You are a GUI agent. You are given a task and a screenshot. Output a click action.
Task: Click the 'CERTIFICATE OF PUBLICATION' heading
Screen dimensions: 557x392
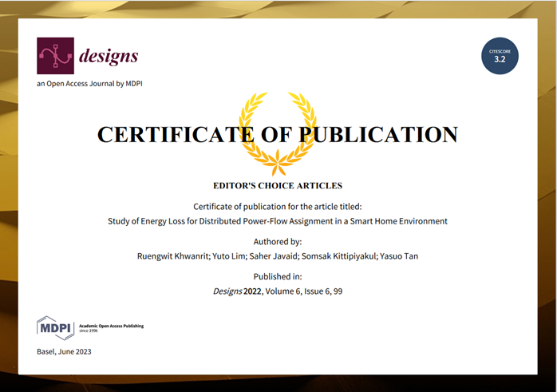click(278, 134)
